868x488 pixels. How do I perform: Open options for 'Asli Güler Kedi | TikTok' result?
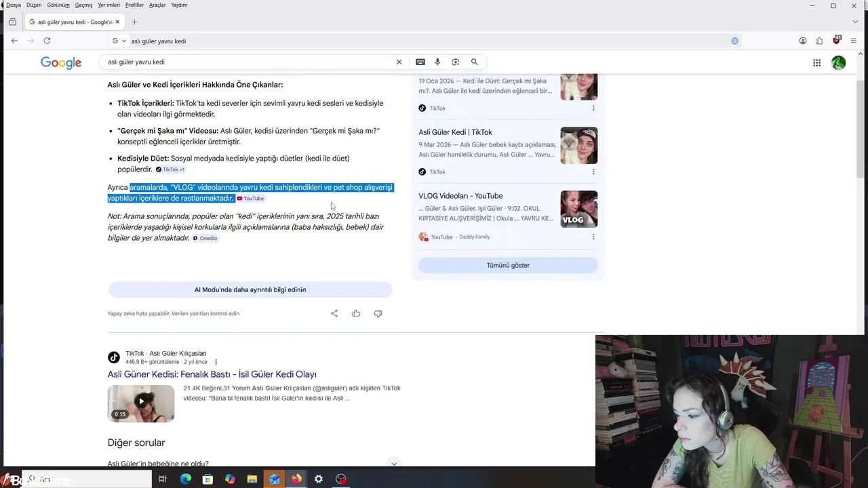pos(593,171)
